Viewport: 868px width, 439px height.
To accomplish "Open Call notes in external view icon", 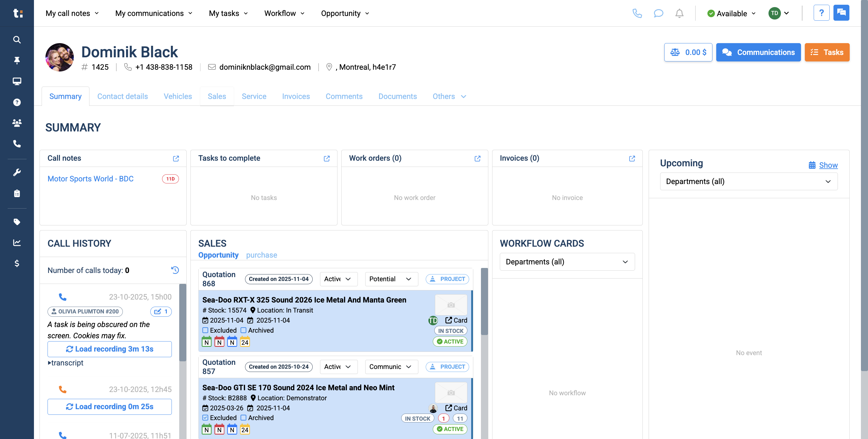I will [176, 158].
